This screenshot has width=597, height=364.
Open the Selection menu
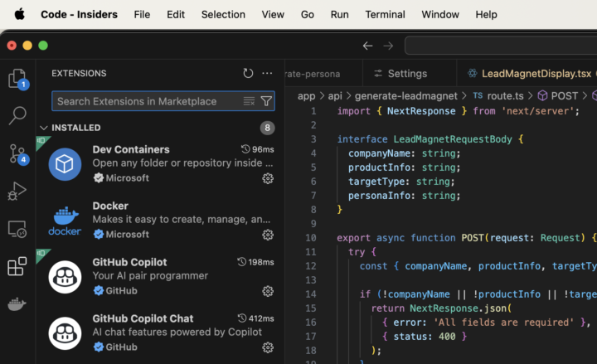tap(223, 14)
